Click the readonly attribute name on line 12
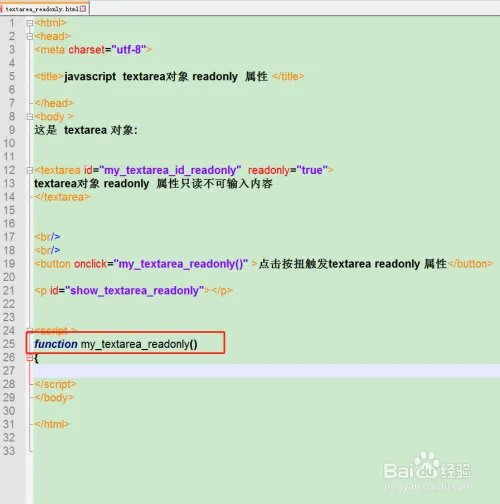The width and height of the screenshot is (500, 504). click(269, 170)
